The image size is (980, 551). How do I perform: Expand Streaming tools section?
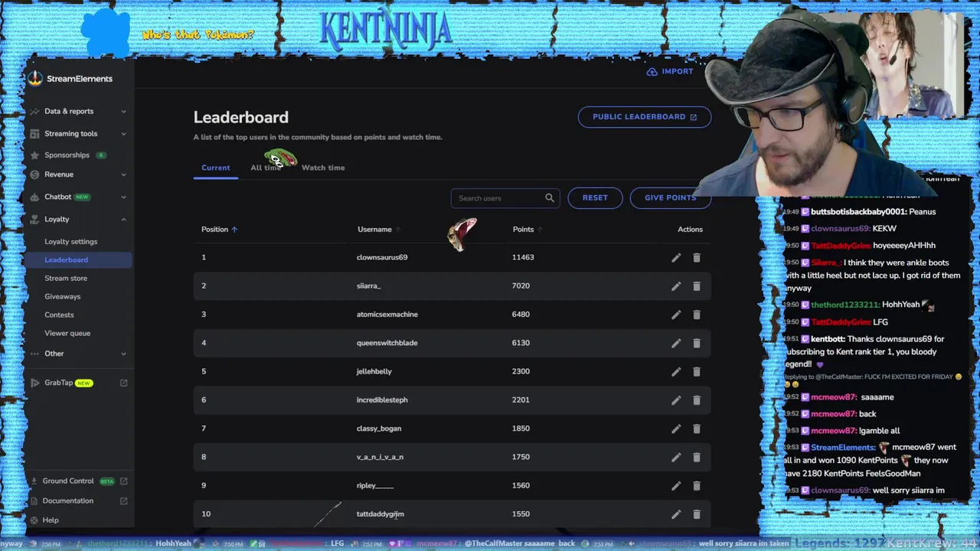point(78,133)
